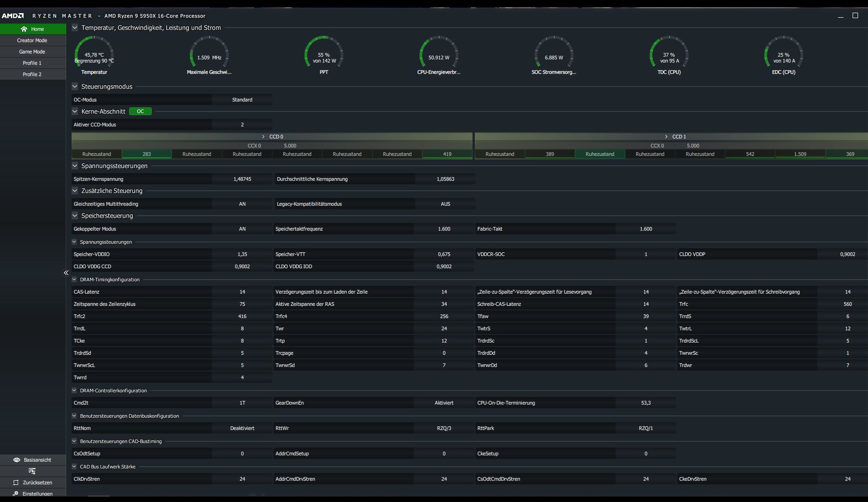Open Profile 1
This screenshot has width=868, height=502.
[33, 63]
